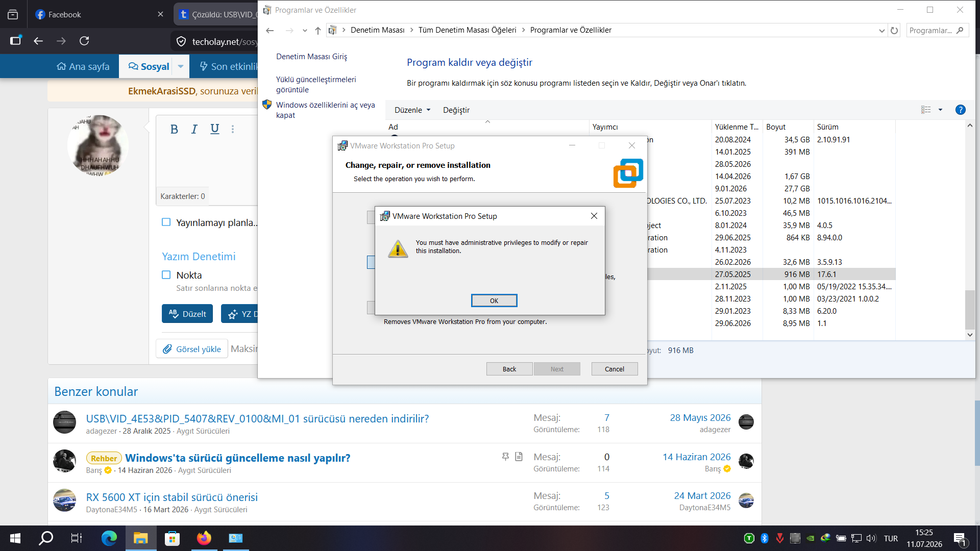The height and width of the screenshot is (551, 980).
Task: Click Cancel in VMware Workstation Pro Setup
Action: point(614,369)
